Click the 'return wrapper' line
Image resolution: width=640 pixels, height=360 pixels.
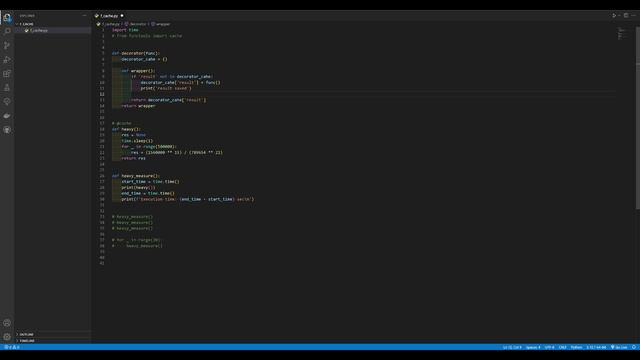coord(138,106)
